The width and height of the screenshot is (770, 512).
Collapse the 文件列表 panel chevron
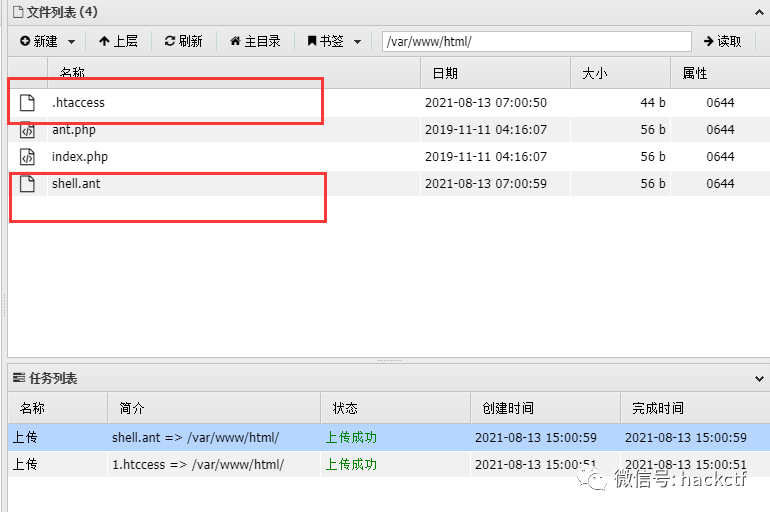pyautogui.click(x=759, y=12)
